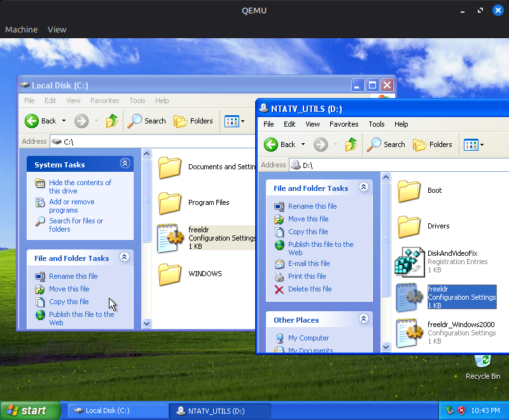Viewport: 509px width, 420px height.
Task: Click Delete this file link
Action: click(309, 289)
